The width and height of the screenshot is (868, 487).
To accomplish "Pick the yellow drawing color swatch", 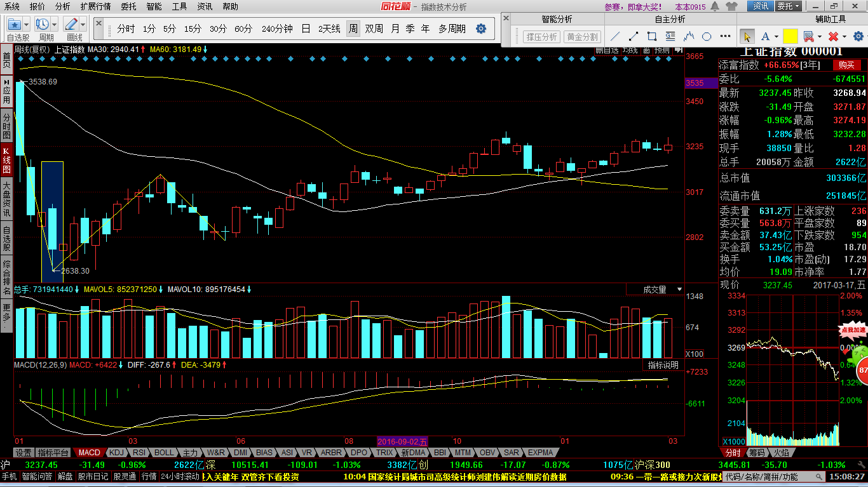I will (x=790, y=36).
